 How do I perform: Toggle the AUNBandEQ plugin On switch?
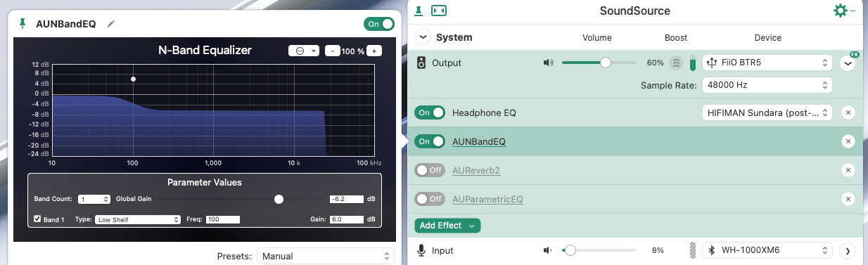point(378,24)
